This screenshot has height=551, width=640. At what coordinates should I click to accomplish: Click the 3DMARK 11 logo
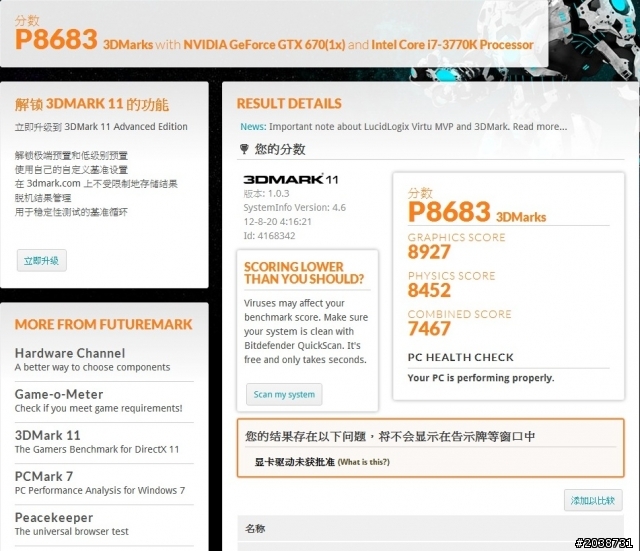coord(291,179)
